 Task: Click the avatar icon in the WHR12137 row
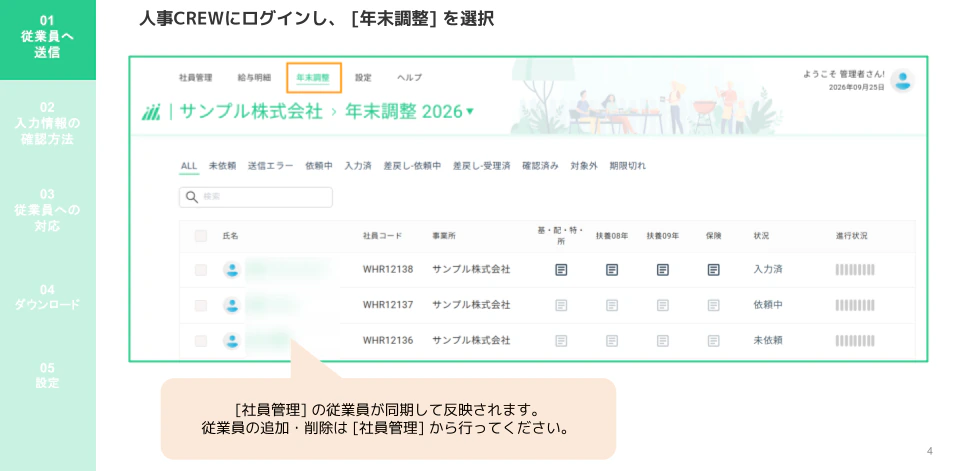tap(231, 305)
